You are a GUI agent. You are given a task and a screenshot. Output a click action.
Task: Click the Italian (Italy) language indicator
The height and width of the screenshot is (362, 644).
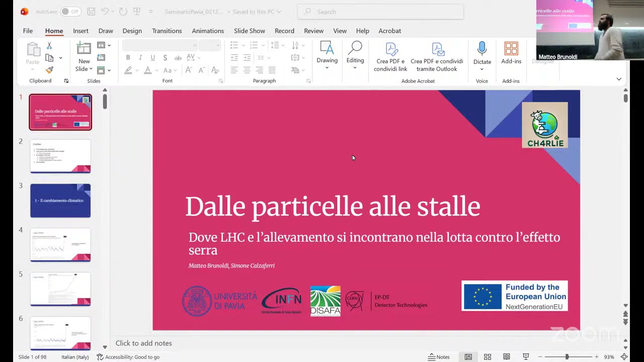pyautogui.click(x=75, y=357)
